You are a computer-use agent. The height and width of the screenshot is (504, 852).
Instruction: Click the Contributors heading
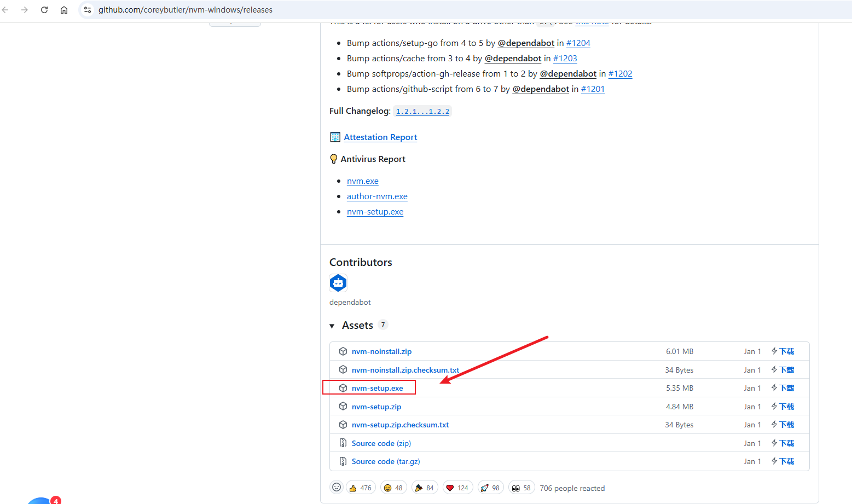point(361,262)
